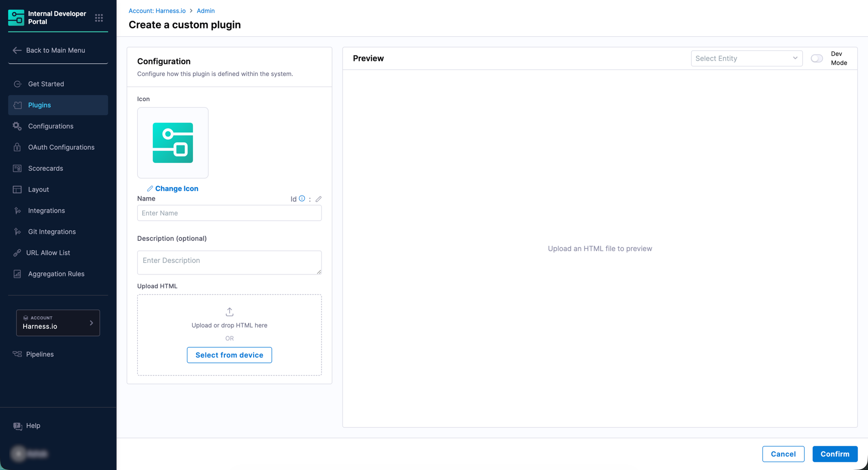Click the Account: Harness.io breadcrumb
868x470 pixels.
[x=157, y=11]
